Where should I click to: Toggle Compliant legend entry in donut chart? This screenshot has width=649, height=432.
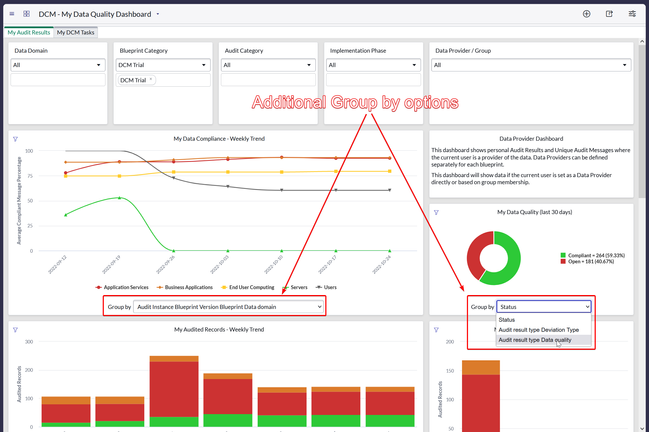(x=593, y=255)
